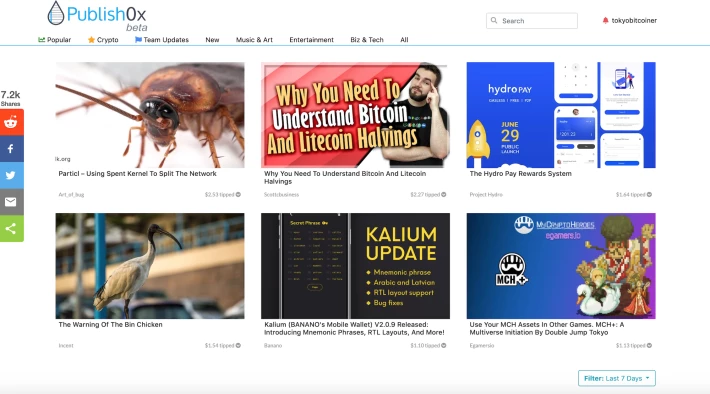710x394 pixels.
Task: Open the Biz & Tech tab
Action: click(x=367, y=40)
